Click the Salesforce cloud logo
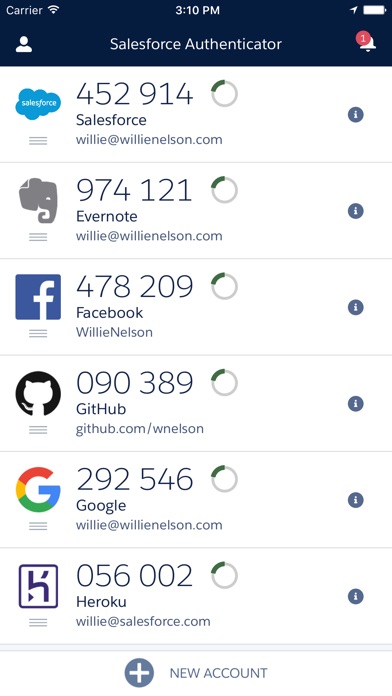 tap(38, 104)
